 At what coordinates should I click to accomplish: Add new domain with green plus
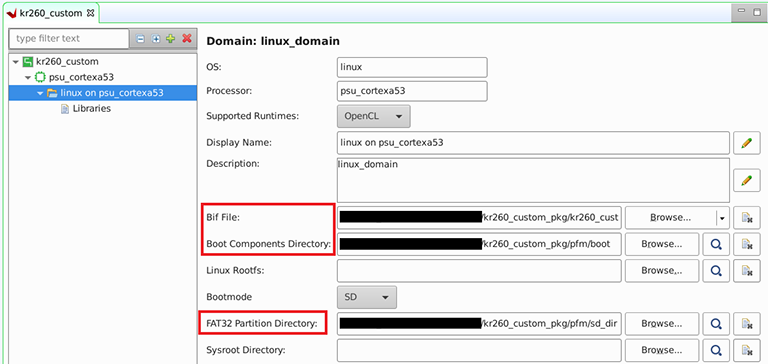[x=170, y=39]
